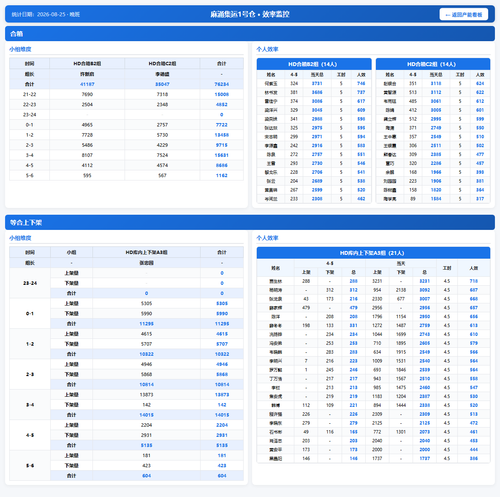This screenshot has height=497, width=500.
Task: Click the 2504 value in the 22-23 row
Action: [x=87, y=104]
